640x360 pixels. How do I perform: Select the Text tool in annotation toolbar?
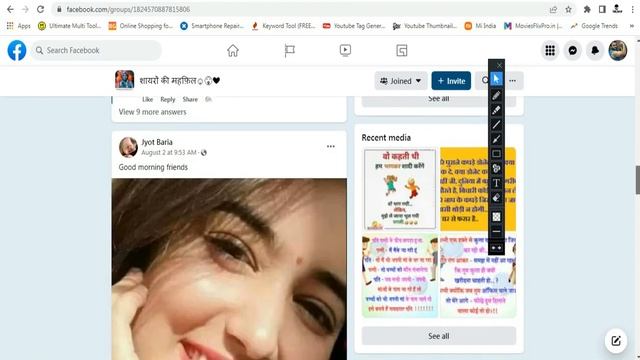point(496,183)
